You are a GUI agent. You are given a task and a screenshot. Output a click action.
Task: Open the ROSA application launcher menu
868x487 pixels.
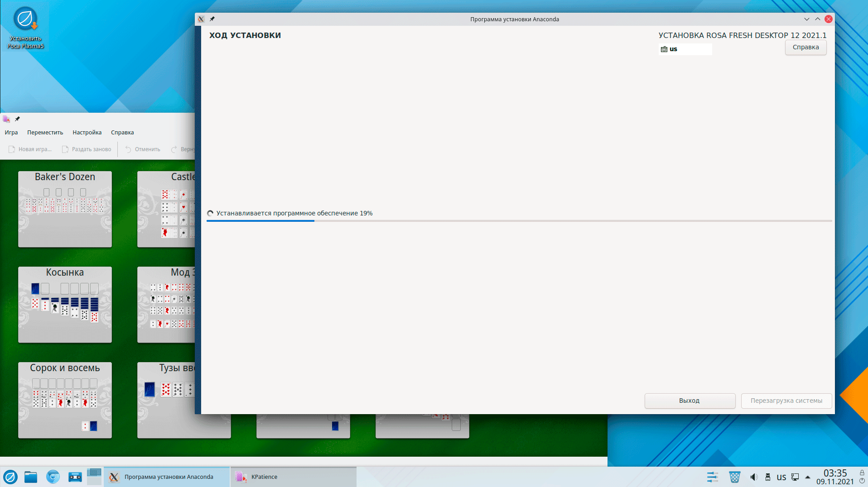tap(10, 477)
